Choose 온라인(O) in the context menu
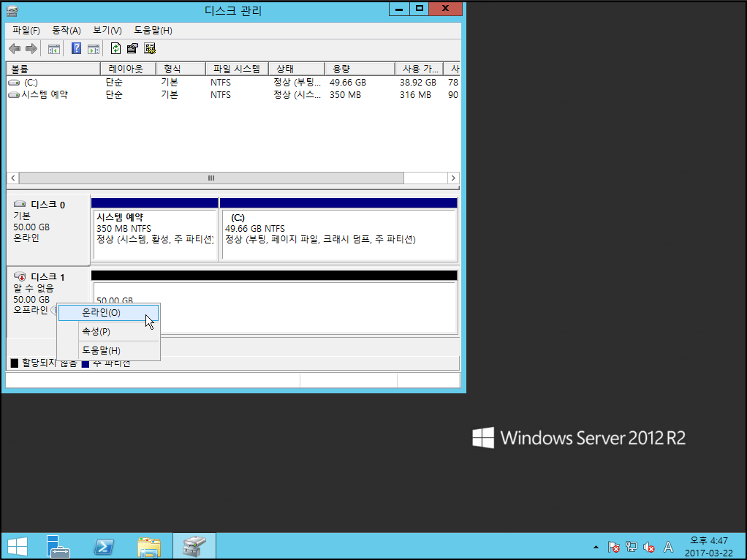Viewport: 747px width, 560px height. point(109,313)
